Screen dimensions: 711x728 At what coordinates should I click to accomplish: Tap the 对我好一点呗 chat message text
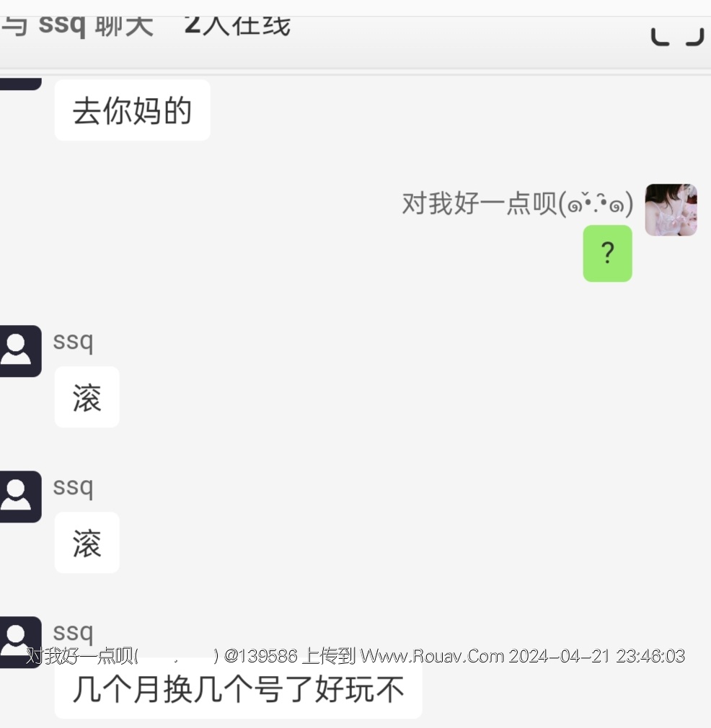(x=517, y=203)
